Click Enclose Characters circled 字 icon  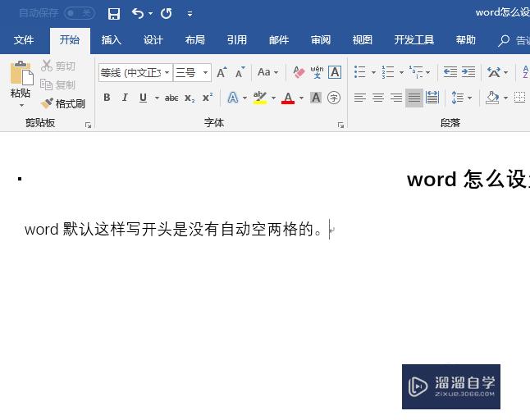pyautogui.click(x=334, y=98)
